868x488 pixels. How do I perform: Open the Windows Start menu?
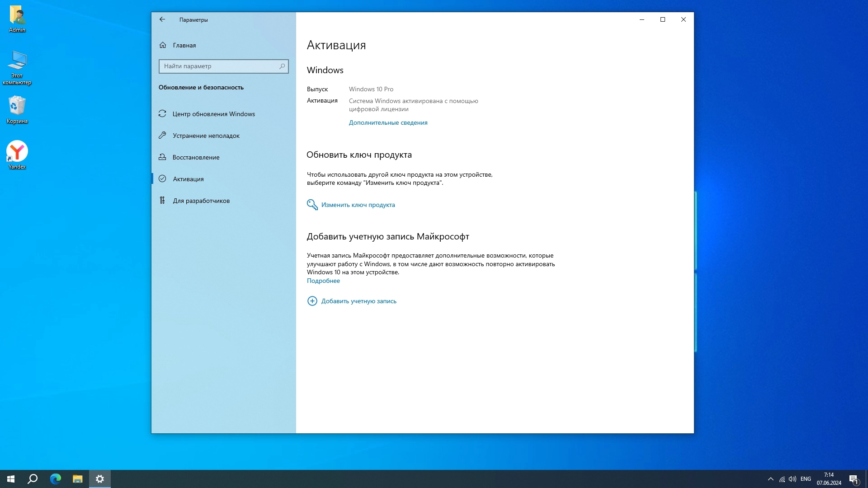pyautogui.click(x=11, y=479)
